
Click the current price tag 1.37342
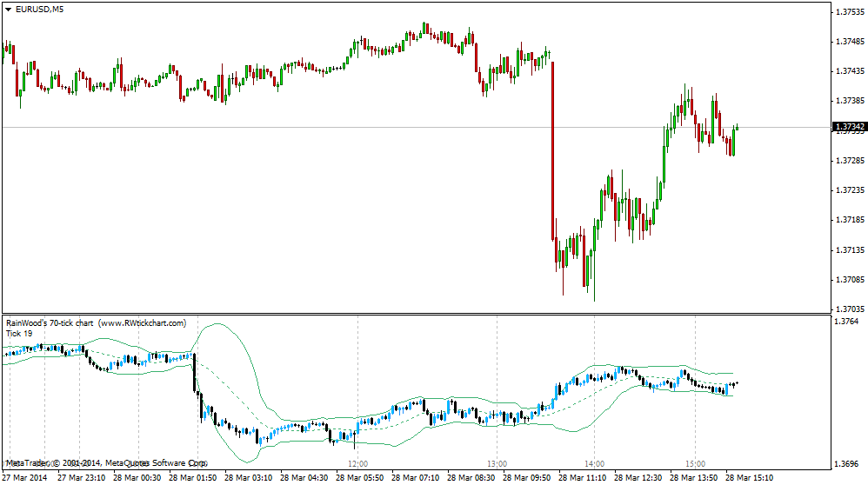[848, 127]
